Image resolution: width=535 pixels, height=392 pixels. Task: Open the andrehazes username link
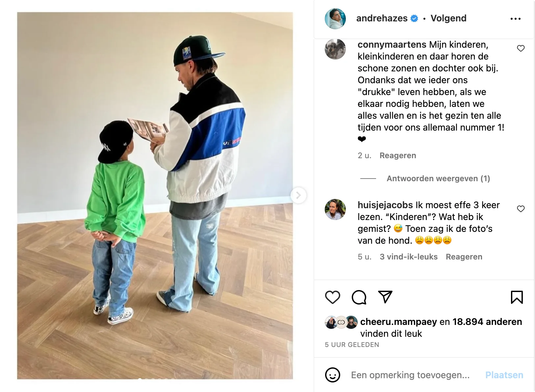click(382, 18)
